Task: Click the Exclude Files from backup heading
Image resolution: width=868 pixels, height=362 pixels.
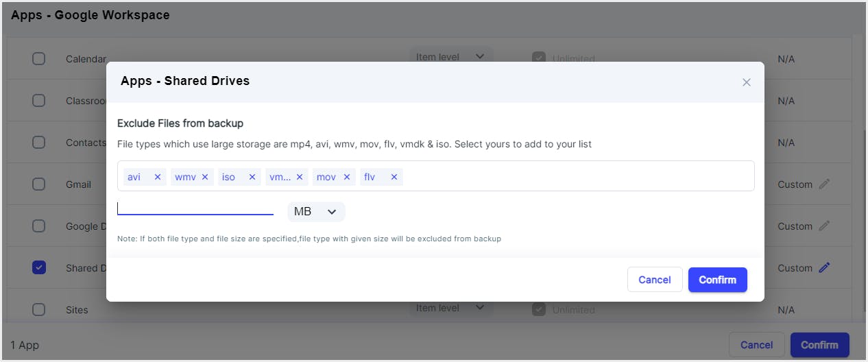Action: tap(180, 123)
